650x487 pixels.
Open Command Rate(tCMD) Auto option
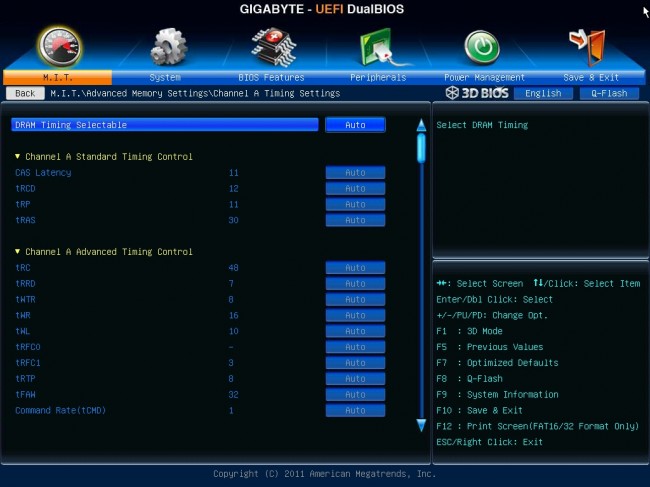tap(355, 410)
